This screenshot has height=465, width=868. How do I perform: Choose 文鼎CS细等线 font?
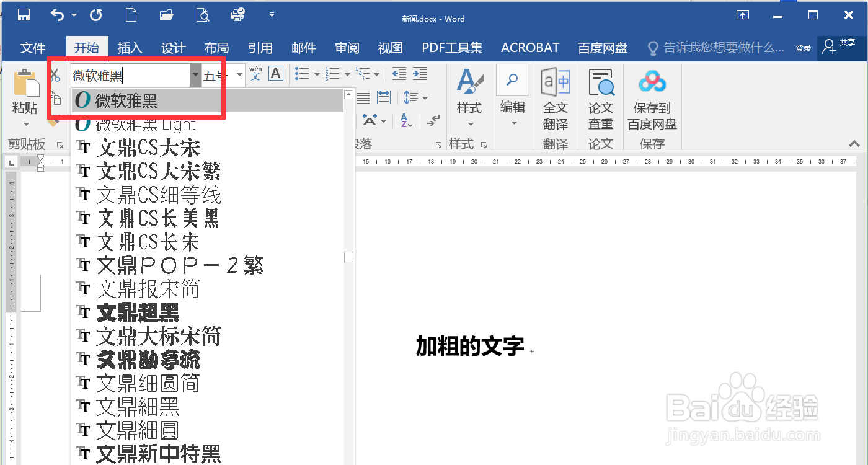click(208, 195)
